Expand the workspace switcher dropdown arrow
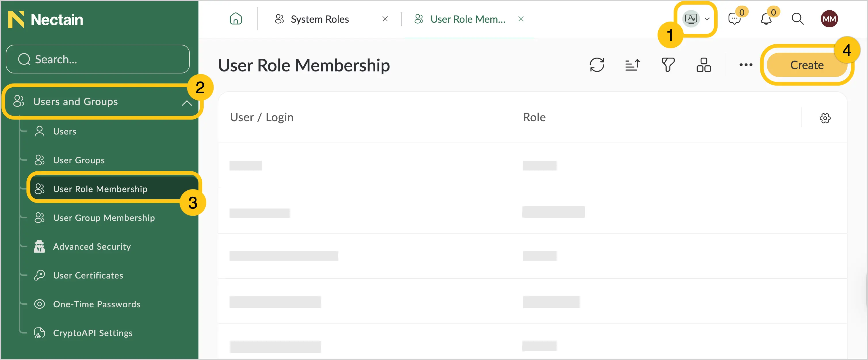This screenshot has height=360, width=868. click(x=707, y=19)
